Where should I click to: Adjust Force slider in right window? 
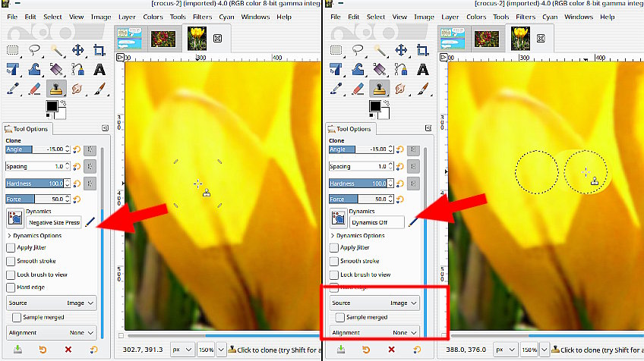point(358,199)
